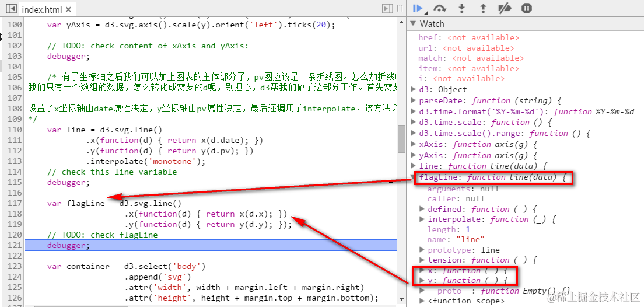Set breakpoint on line number 103
The image size is (644, 307).
point(15,56)
